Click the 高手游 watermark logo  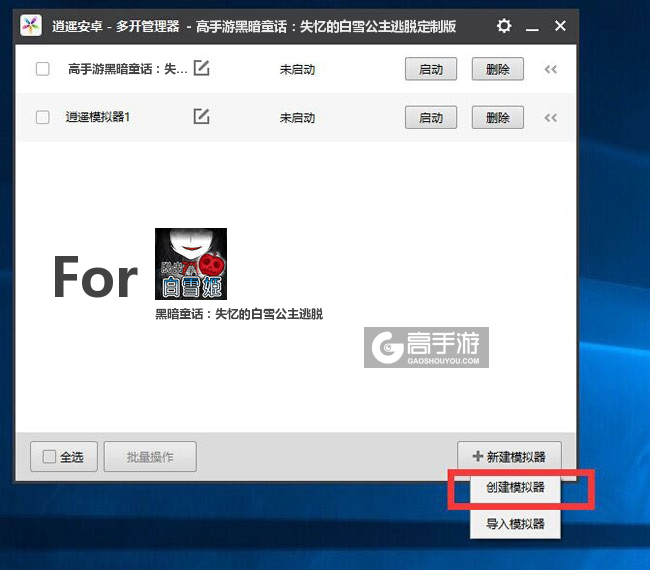point(427,347)
